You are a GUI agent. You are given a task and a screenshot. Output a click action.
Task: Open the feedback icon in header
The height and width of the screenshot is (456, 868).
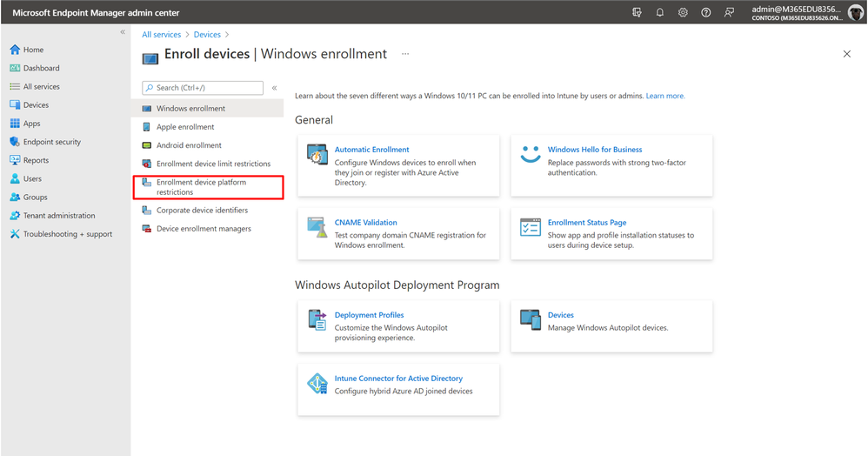[x=729, y=12]
